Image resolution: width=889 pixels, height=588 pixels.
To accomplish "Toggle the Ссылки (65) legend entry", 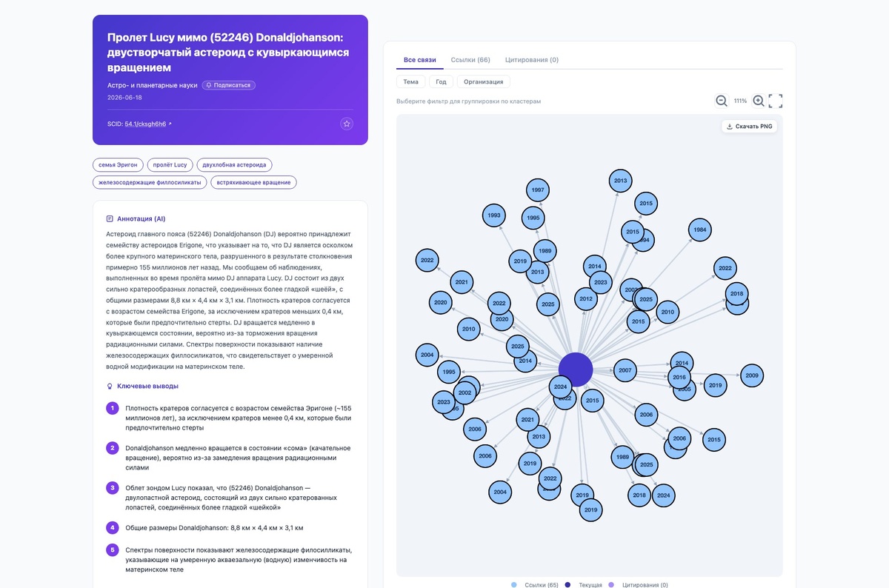I will pos(535,584).
